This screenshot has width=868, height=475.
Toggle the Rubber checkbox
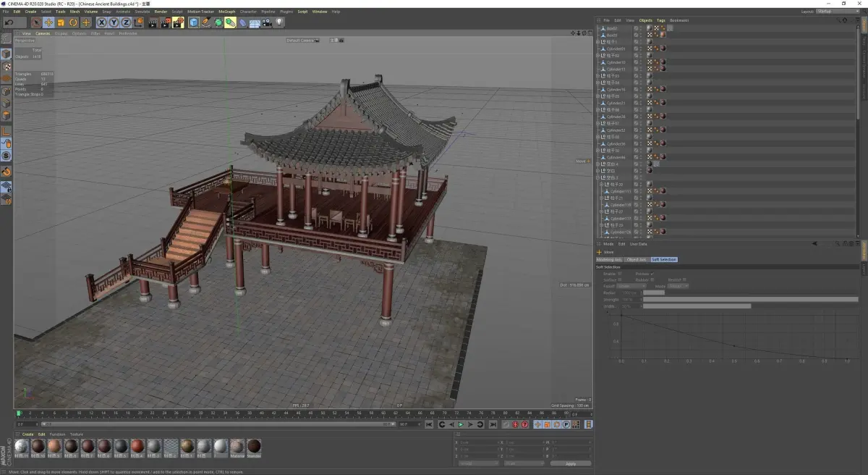(652, 279)
